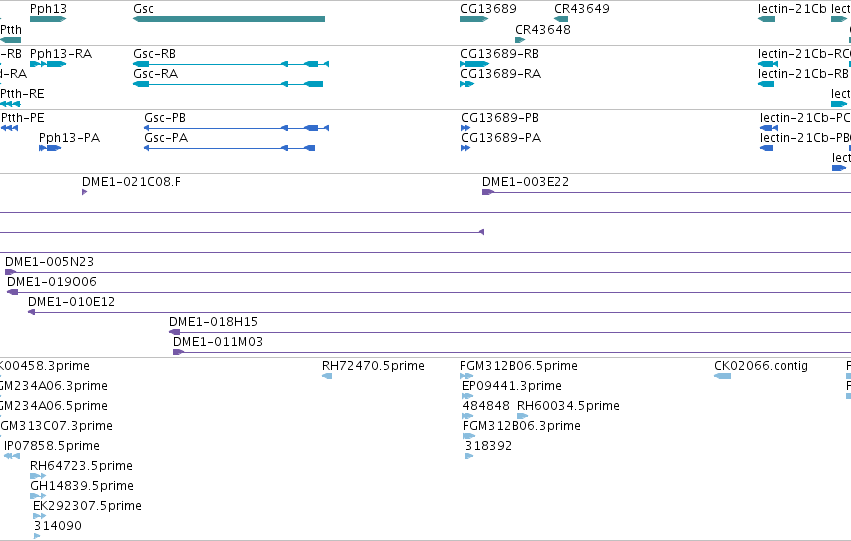
Task: Click the RH72470.5prime EST glyph
Action: point(327,376)
